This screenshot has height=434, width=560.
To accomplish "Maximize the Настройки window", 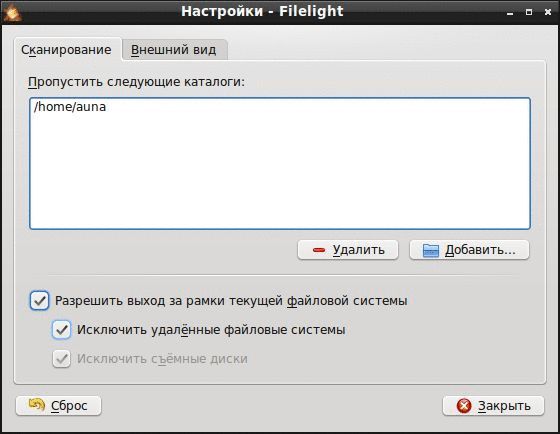I will pos(529,12).
